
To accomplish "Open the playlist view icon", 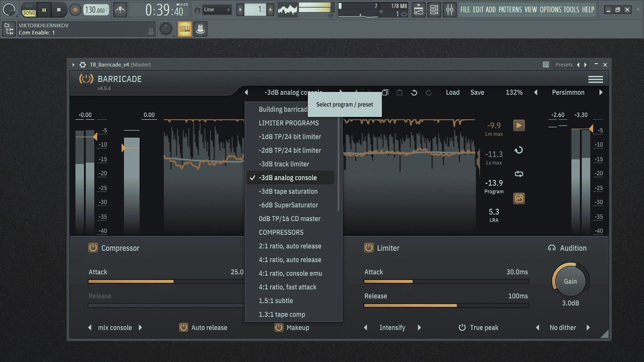I will 418,9.
